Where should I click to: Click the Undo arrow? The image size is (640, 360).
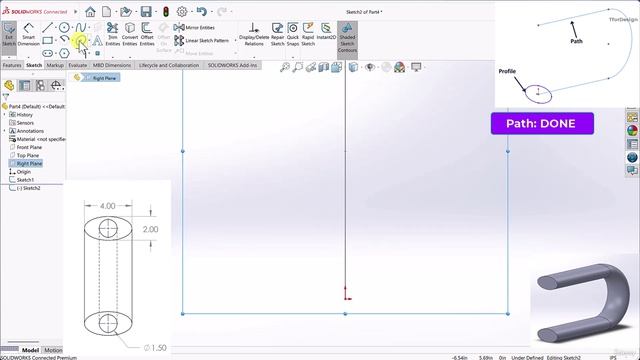(x=201, y=11)
